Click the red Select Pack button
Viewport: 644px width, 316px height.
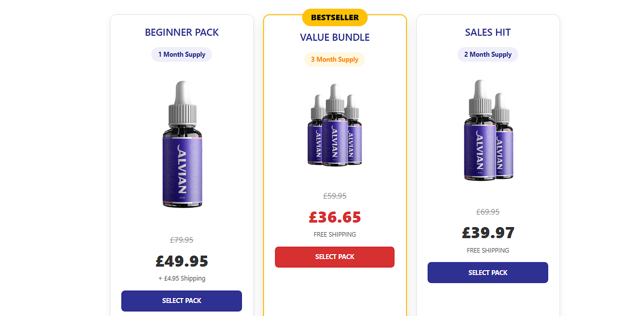coord(335,257)
